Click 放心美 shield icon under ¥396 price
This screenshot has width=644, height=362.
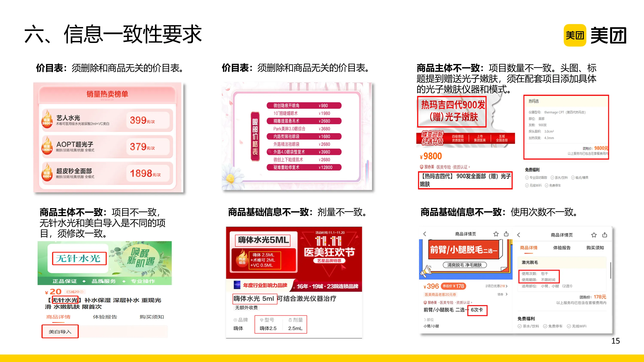point(425,303)
